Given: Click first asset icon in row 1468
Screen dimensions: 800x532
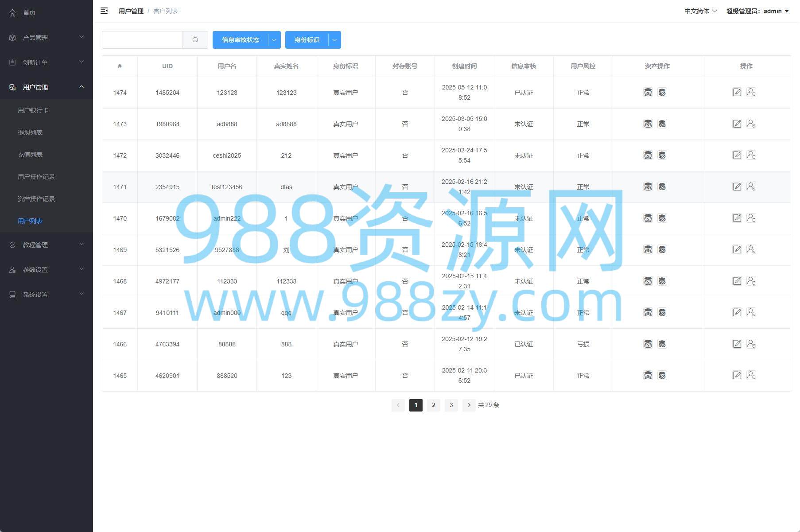Looking at the screenshot, I should 648,281.
